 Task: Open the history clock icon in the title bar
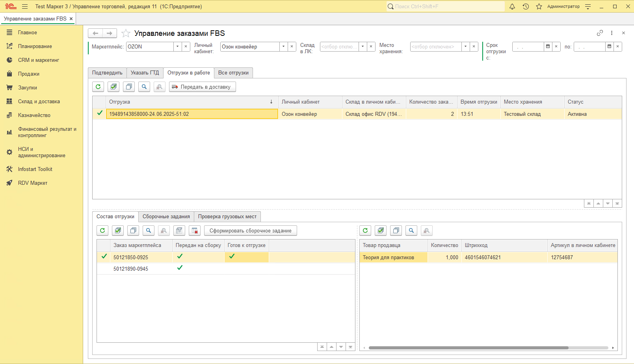click(x=526, y=6)
